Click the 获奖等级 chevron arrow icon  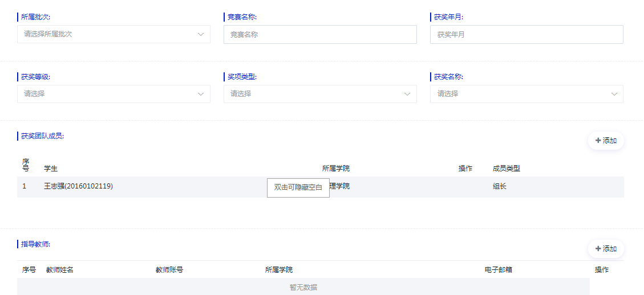201,94
